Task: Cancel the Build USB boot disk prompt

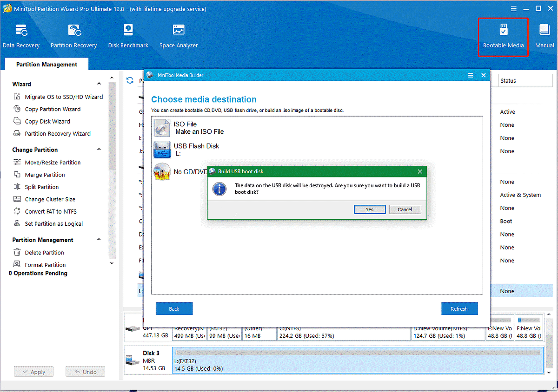Action: click(x=405, y=209)
